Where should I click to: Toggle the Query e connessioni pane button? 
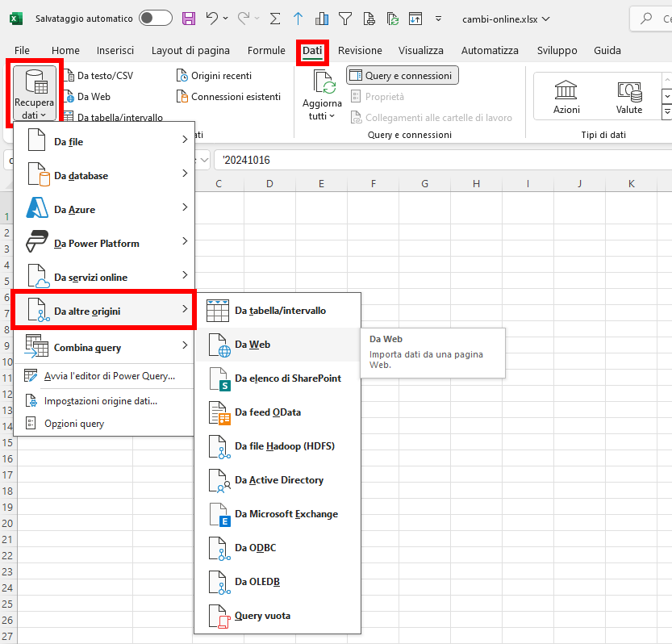(x=403, y=76)
